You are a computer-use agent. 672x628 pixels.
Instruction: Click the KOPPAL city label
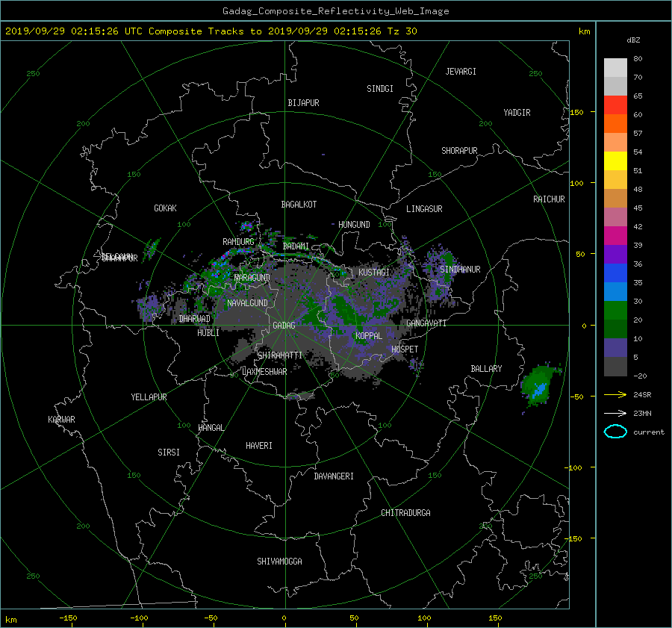click(369, 336)
